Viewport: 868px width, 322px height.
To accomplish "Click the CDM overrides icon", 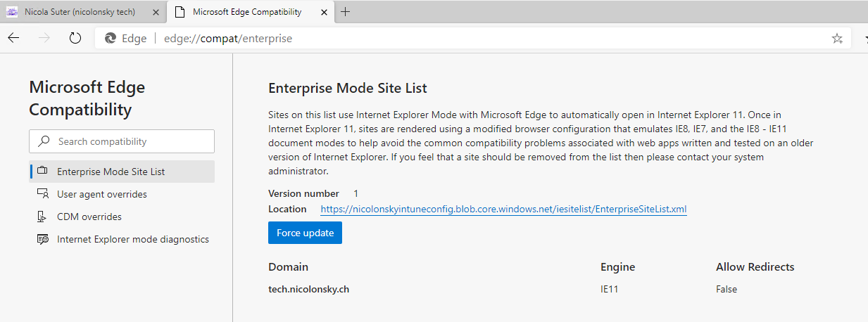I will [x=42, y=217].
